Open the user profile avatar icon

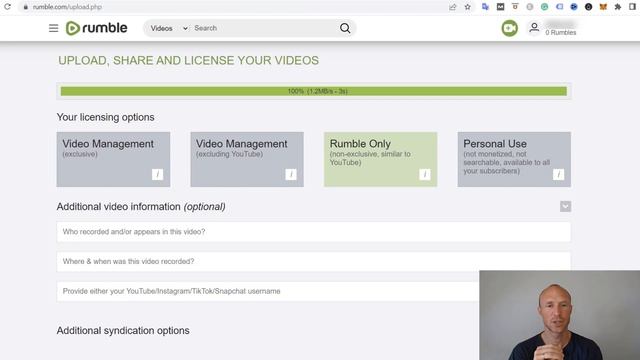tap(534, 28)
